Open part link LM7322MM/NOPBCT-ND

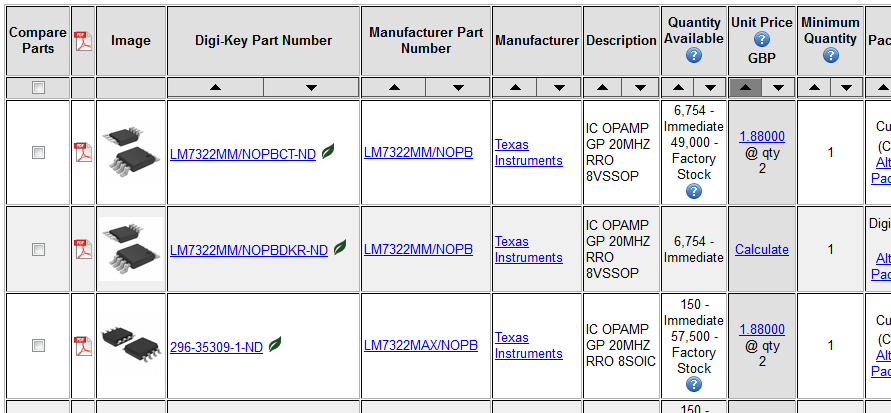(x=243, y=154)
